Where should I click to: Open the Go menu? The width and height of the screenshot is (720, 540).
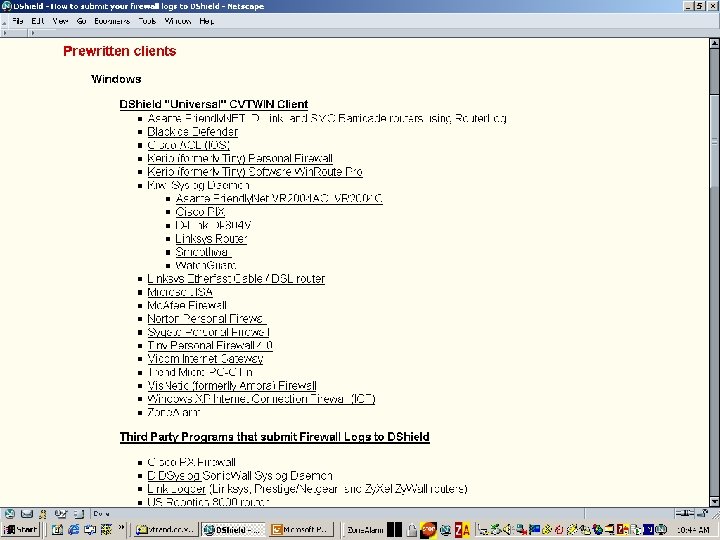coord(82,21)
